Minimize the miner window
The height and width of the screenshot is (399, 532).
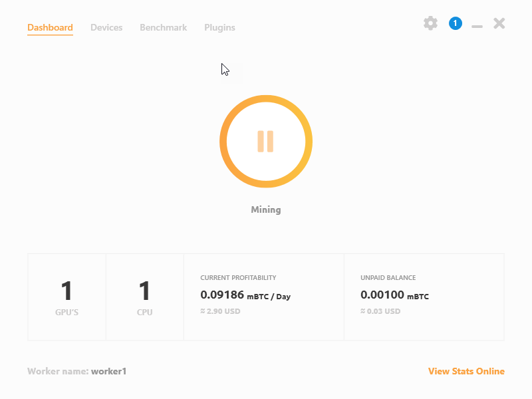477,27
